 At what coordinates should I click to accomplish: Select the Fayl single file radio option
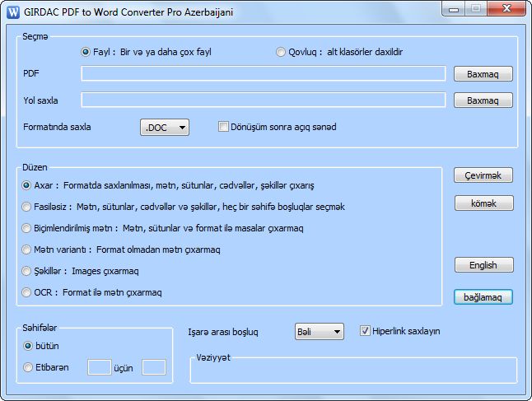point(86,52)
